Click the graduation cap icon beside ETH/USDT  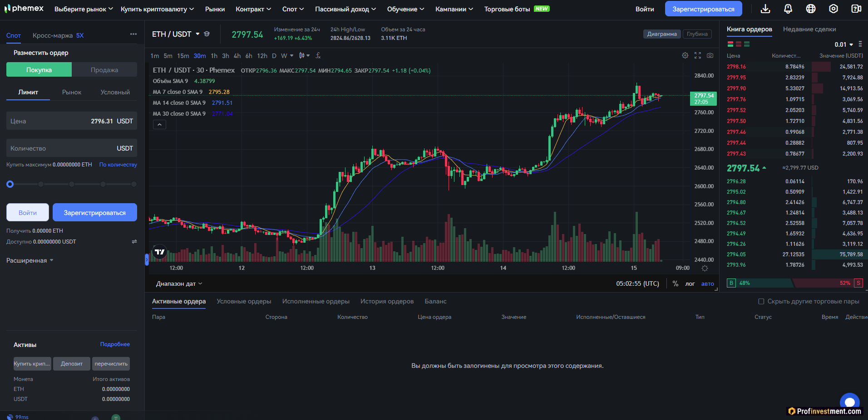point(207,34)
